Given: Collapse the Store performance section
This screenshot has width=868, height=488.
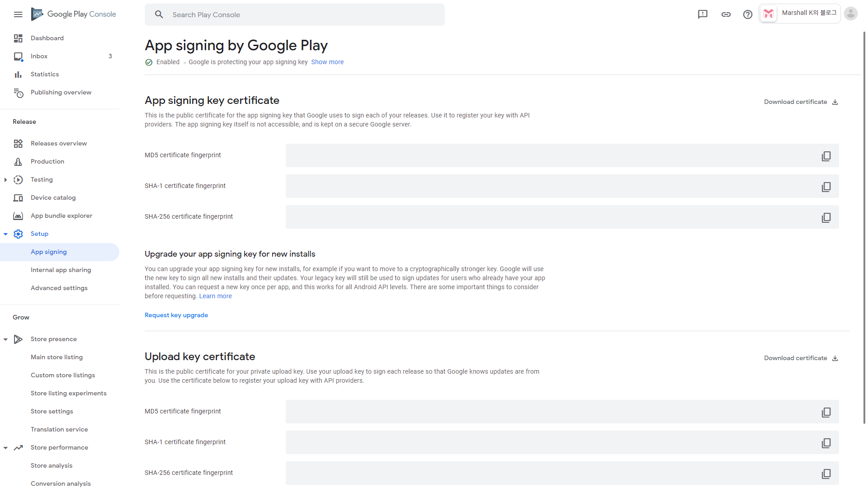Looking at the screenshot, I should click(5, 448).
